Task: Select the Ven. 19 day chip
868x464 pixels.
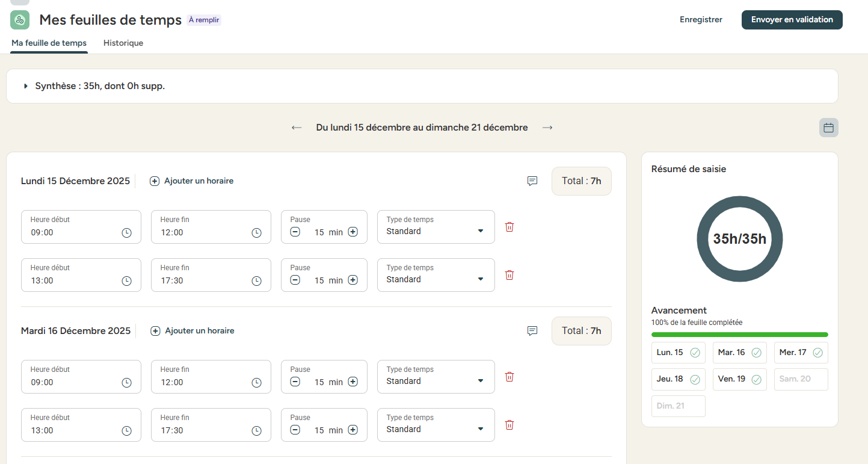Action: point(739,379)
